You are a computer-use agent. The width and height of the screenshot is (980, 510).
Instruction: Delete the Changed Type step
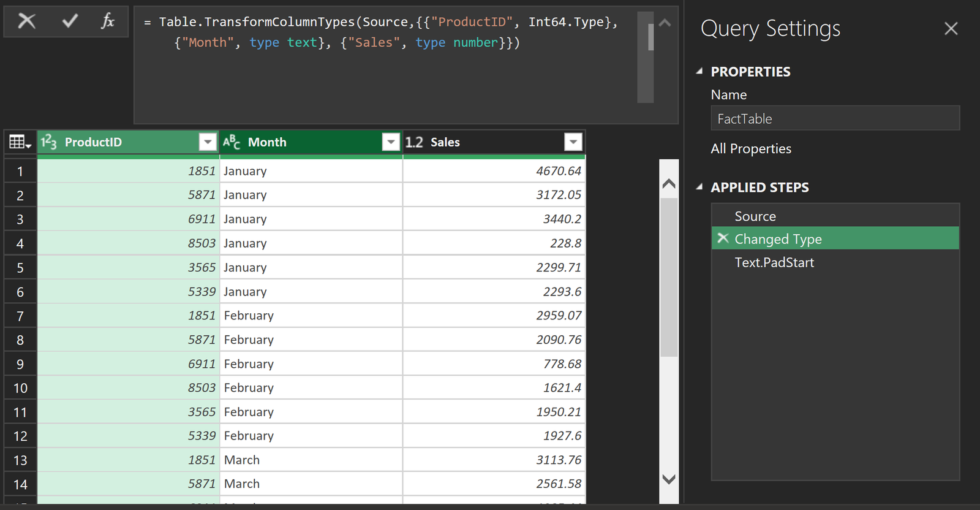pos(723,238)
